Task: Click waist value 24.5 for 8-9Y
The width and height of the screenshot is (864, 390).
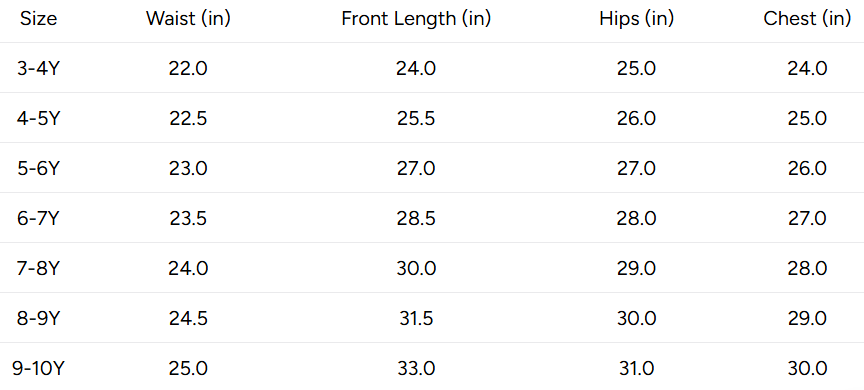Action: [188, 319]
